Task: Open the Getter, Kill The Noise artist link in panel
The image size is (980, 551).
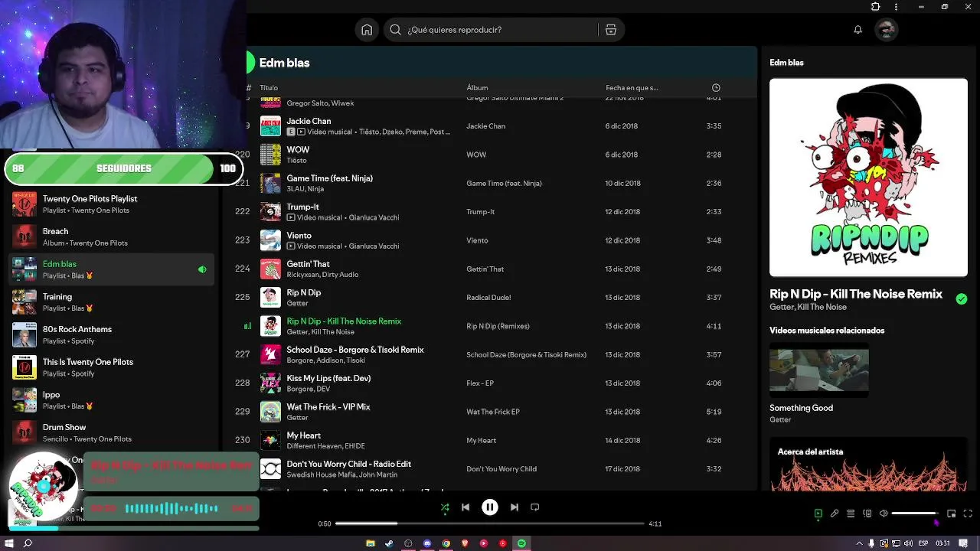Action: tap(808, 307)
